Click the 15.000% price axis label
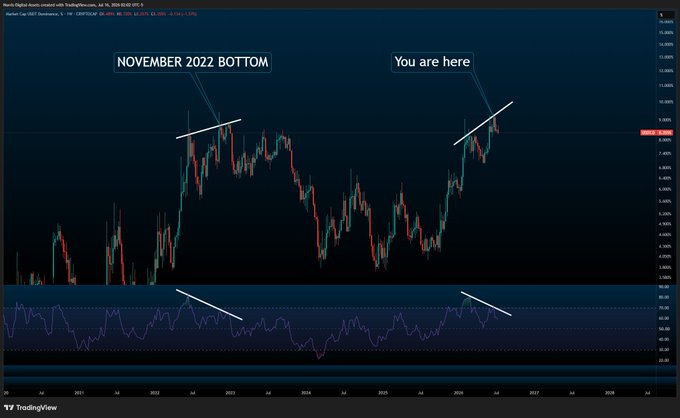This screenshot has width=680, height=418. click(666, 33)
